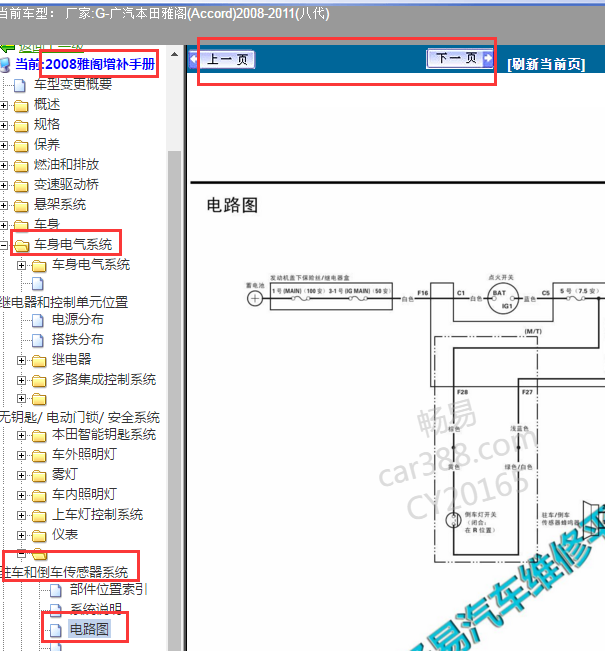The width and height of the screenshot is (605, 651).
Task: Expand the 车外照明灯 node
Action: [21, 455]
